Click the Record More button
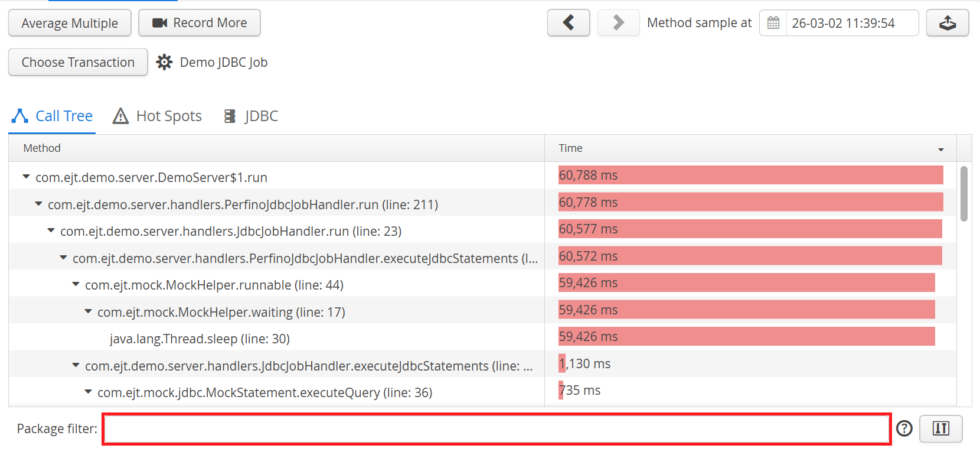The image size is (980, 458). click(x=200, y=23)
